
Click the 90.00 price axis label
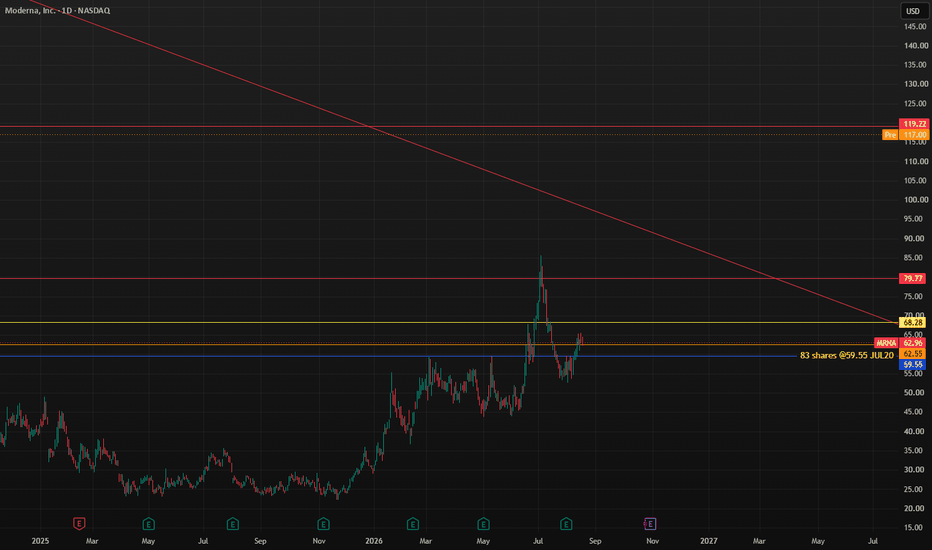(x=915, y=238)
